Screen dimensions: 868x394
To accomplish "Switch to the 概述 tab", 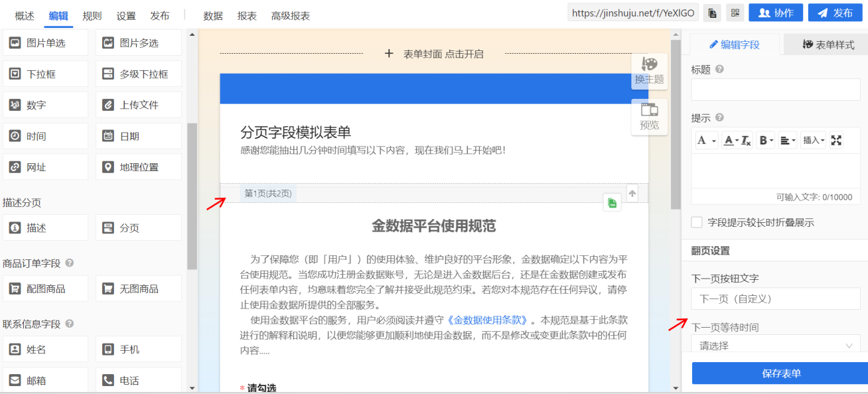I will tap(25, 15).
